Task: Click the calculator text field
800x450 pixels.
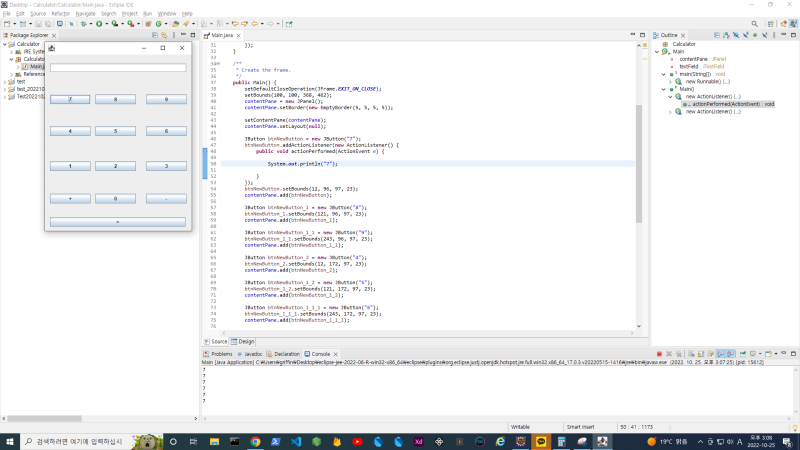Action: (118, 67)
